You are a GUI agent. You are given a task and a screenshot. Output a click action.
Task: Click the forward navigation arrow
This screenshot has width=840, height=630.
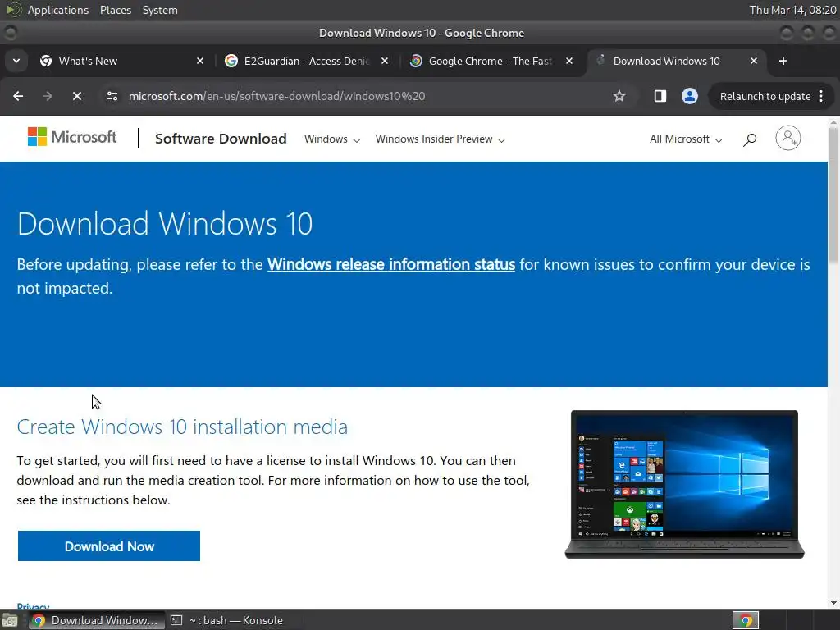[x=48, y=96]
